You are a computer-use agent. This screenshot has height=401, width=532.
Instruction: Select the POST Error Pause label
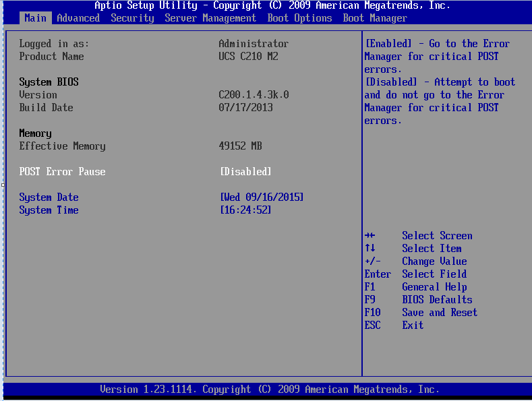[62, 172]
